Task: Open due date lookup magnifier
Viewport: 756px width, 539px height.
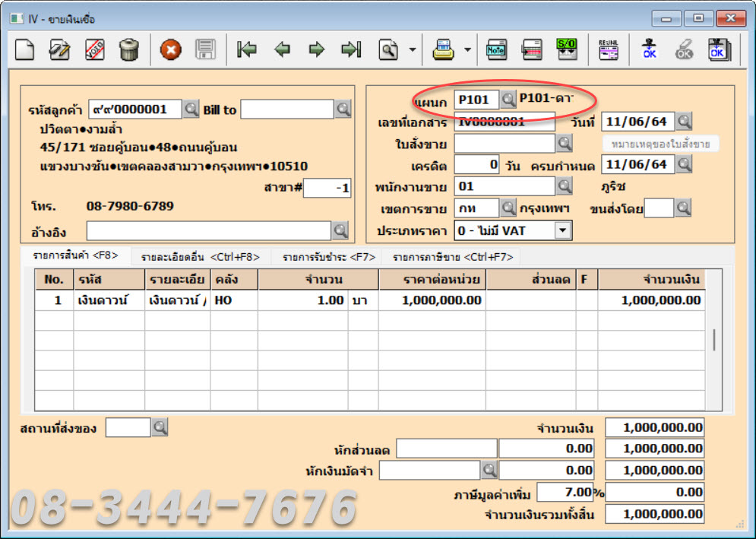Action: (x=684, y=164)
